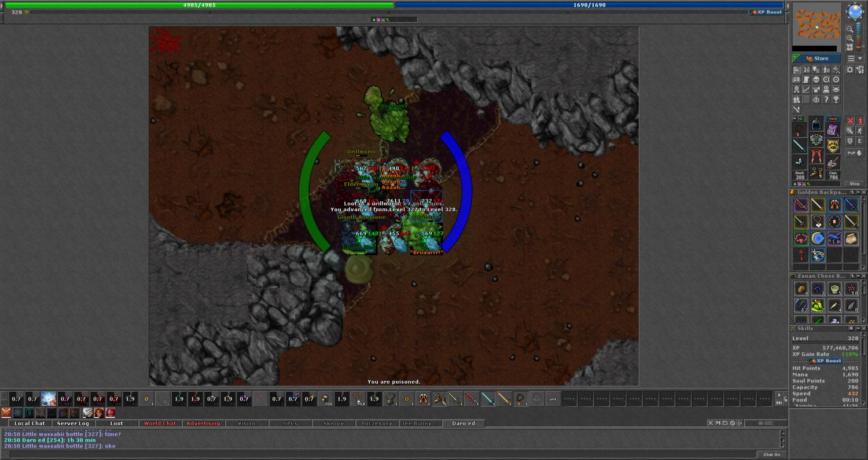The image size is (868, 460).
Task: Collapse the Golden Backpack panel
Action: (x=858, y=192)
